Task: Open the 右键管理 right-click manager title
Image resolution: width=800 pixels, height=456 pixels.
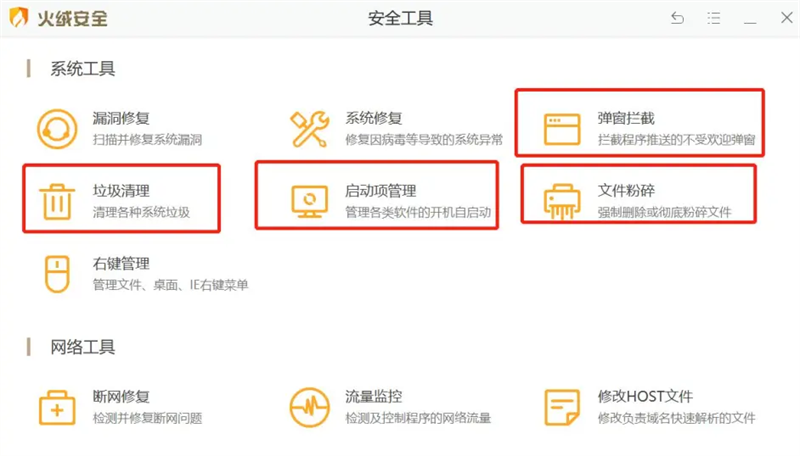Action: point(121,264)
